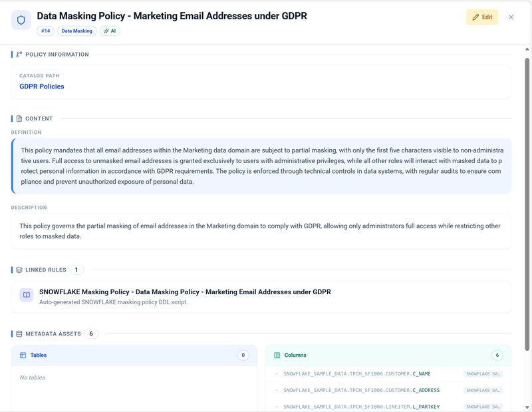Click the Columns count badge showing 6
This screenshot has height=412, width=532.
pos(497,355)
